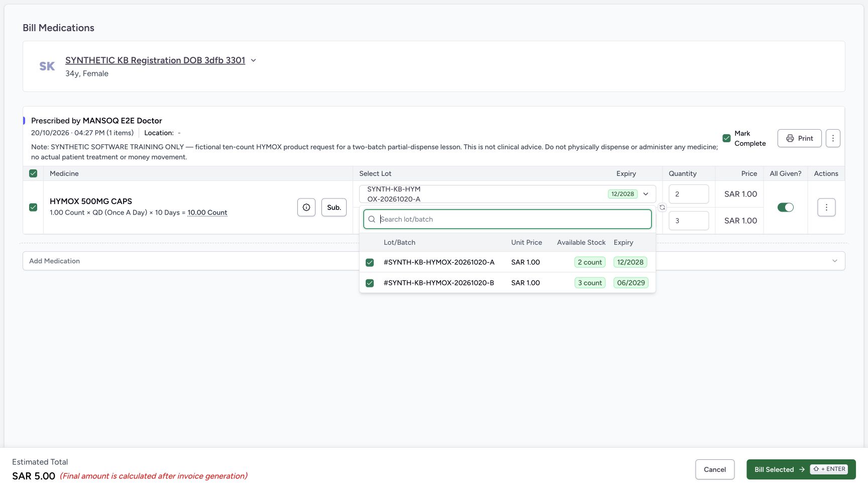The height and width of the screenshot is (491, 868).
Task: Click the 2 count stock badge
Action: (590, 262)
